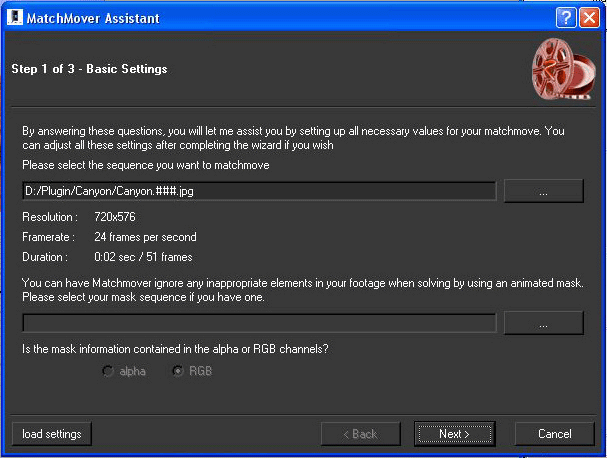Browse for a mask sequence file
607x458 pixels.
click(x=544, y=323)
